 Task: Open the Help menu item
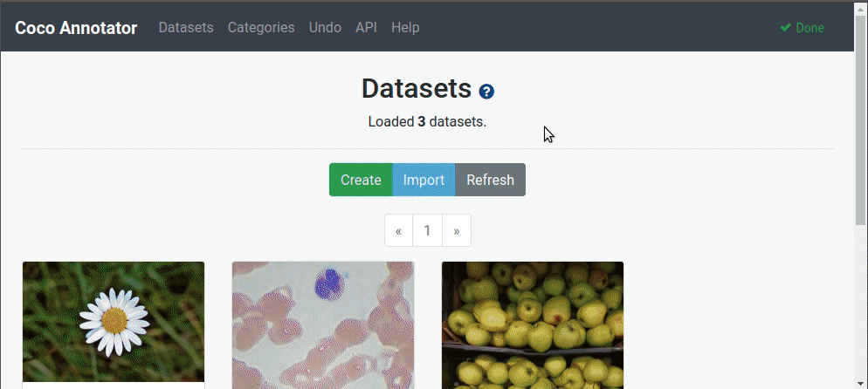pyautogui.click(x=405, y=28)
